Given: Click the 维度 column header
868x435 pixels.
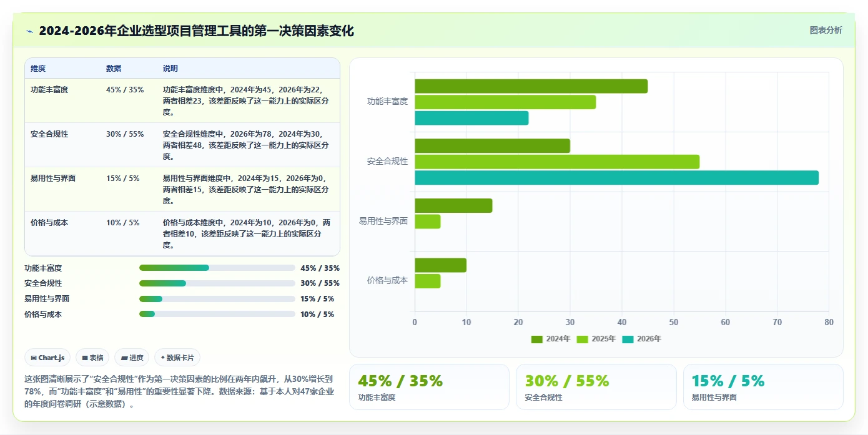Looking at the screenshot, I should click(x=38, y=69).
